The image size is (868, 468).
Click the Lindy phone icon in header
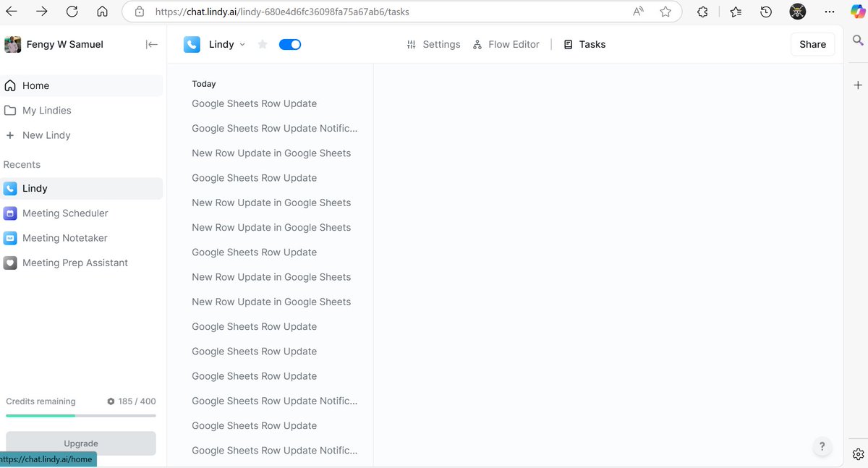pyautogui.click(x=192, y=44)
